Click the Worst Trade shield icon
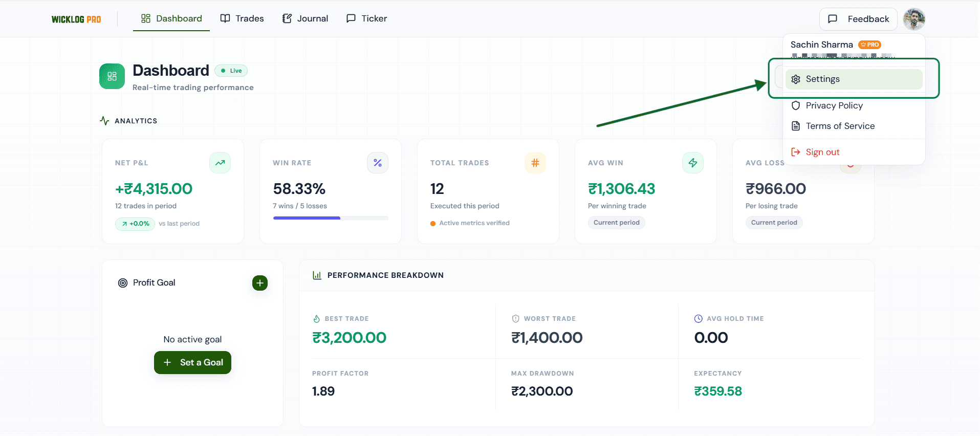The height and width of the screenshot is (436, 980). coord(516,319)
